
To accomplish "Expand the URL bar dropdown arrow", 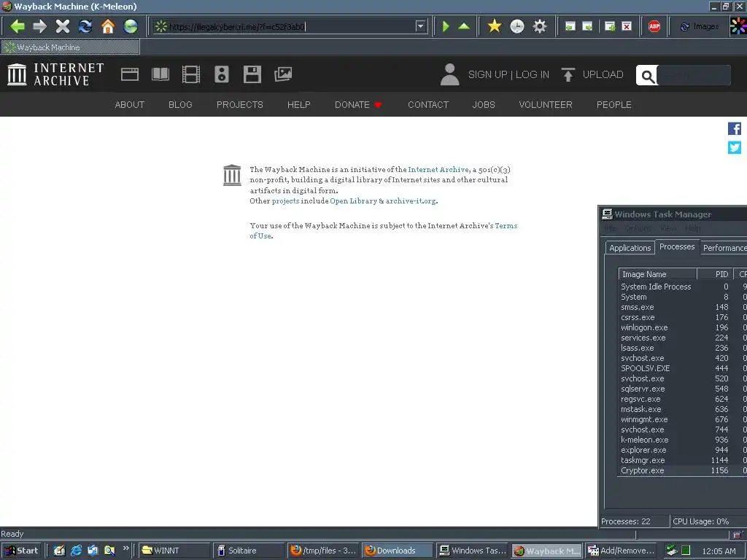I will point(420,26).
